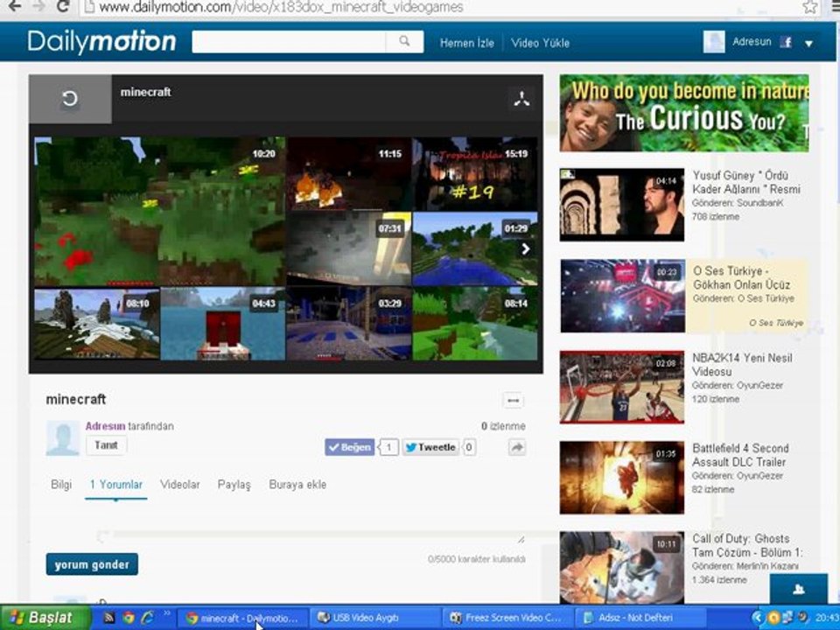This screenshot has width=840, height=630.
Task: Select the 1 Yorumlar tab
Action: [x=115, y=484]
